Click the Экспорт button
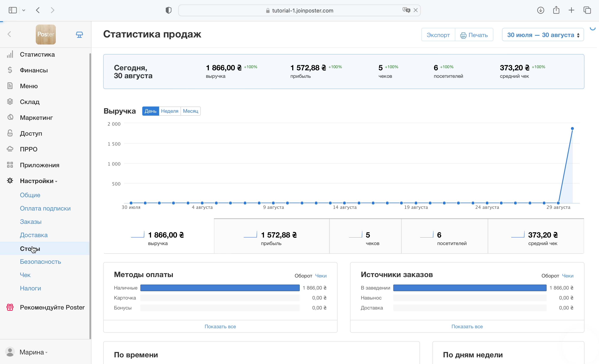The height and width of the screenshot is (364, 599). pyautogui.click(x=438, y=35)
